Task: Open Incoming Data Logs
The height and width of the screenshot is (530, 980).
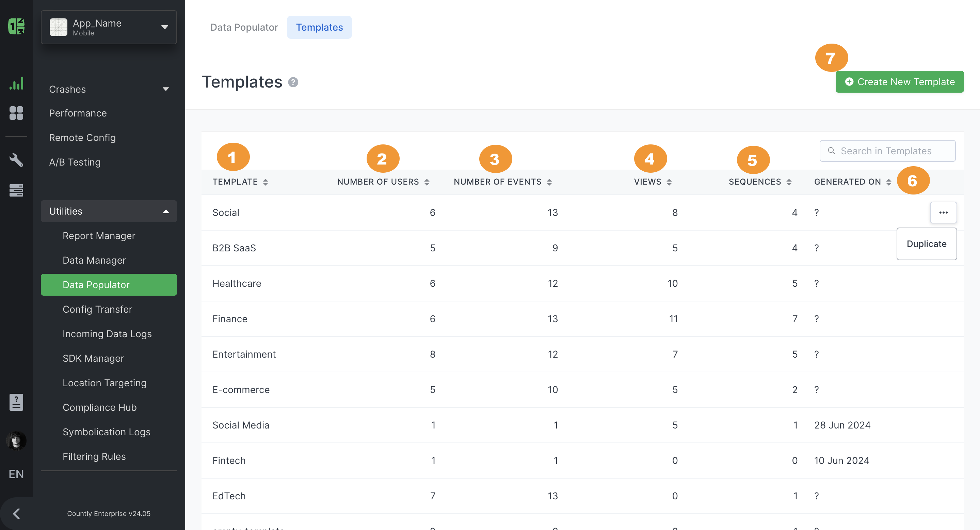Action: point(107,334)
